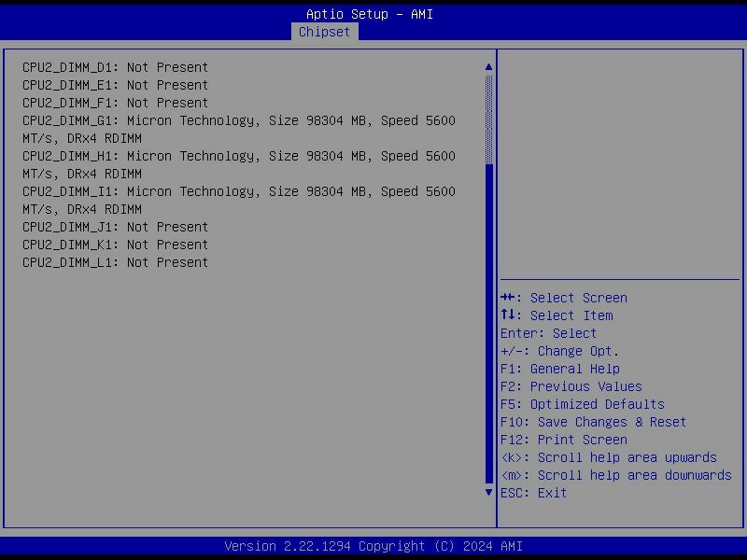The height and width of the screenshot is (560, 747).
Task: Select the Chipset tab
Action: (324, 32)
